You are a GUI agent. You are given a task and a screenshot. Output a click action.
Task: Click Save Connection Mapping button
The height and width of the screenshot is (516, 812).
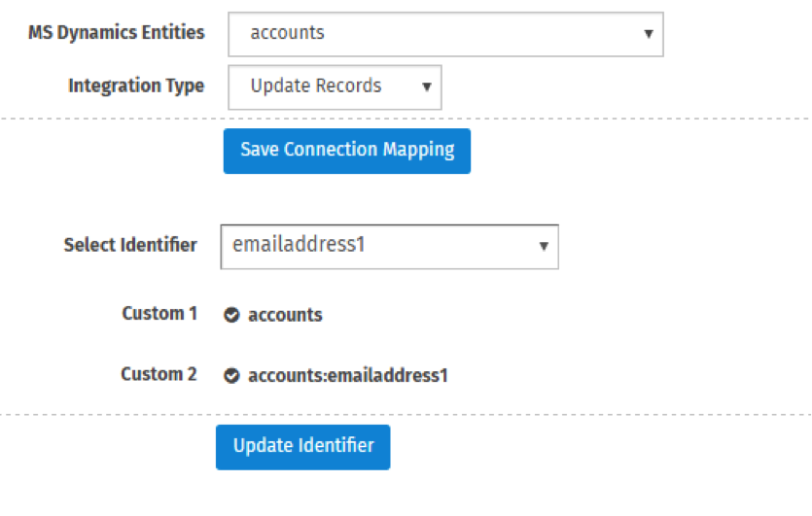point(347,151)
